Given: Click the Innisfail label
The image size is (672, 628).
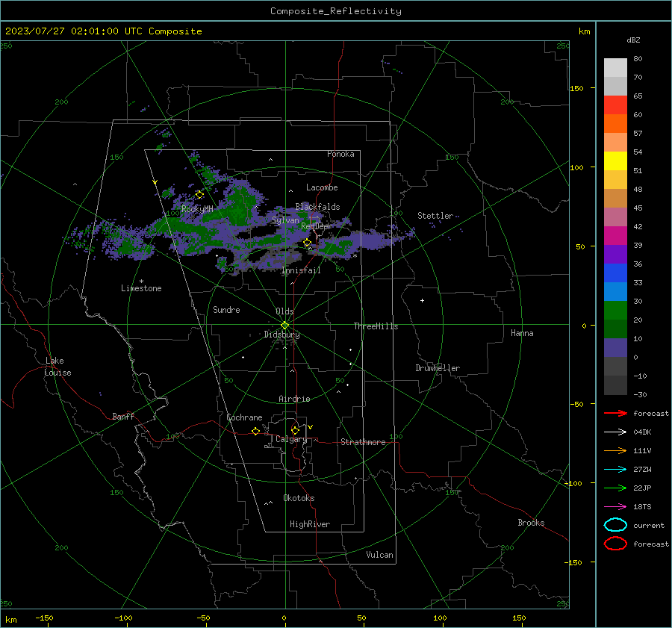Looking at the screenshot, I should point(302,270).
